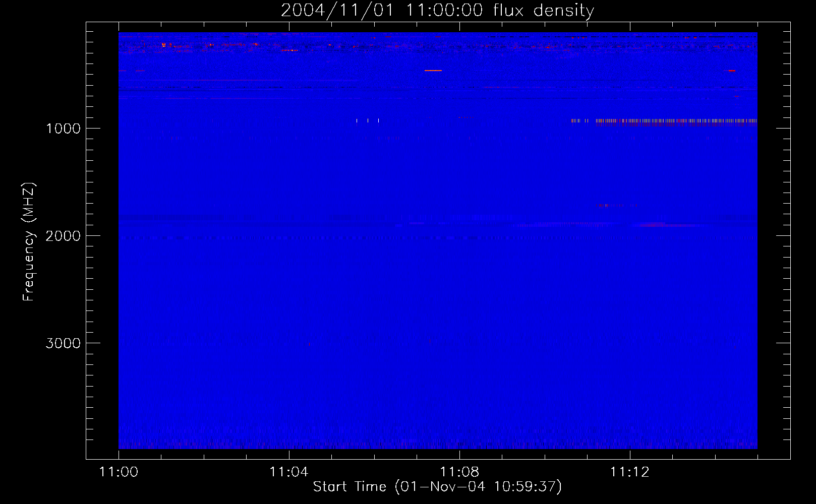Click the 'Start Time (01-Nov-04 10:59:37)' label
The height and width of the screenshot is (504, 816).
(x=437, y=487)
